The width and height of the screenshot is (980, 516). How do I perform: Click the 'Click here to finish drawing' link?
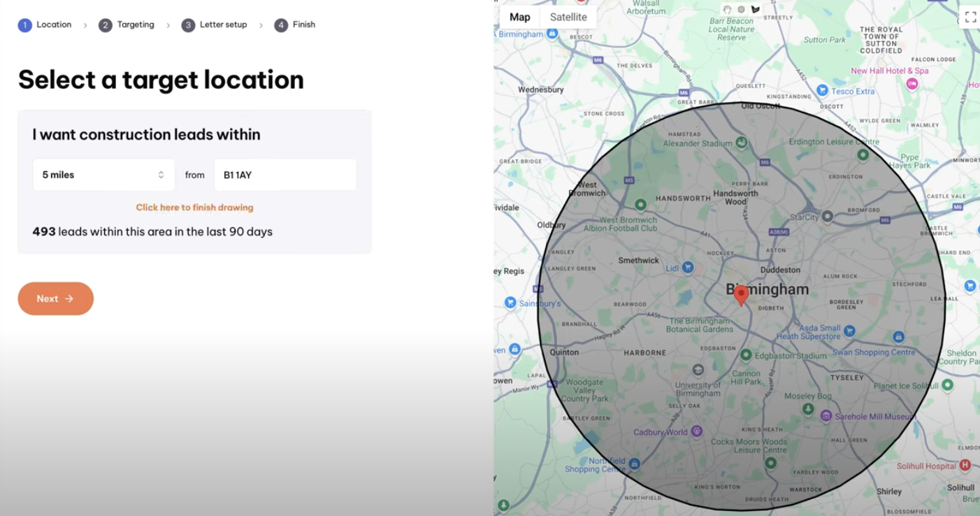(x=194, y=208)
